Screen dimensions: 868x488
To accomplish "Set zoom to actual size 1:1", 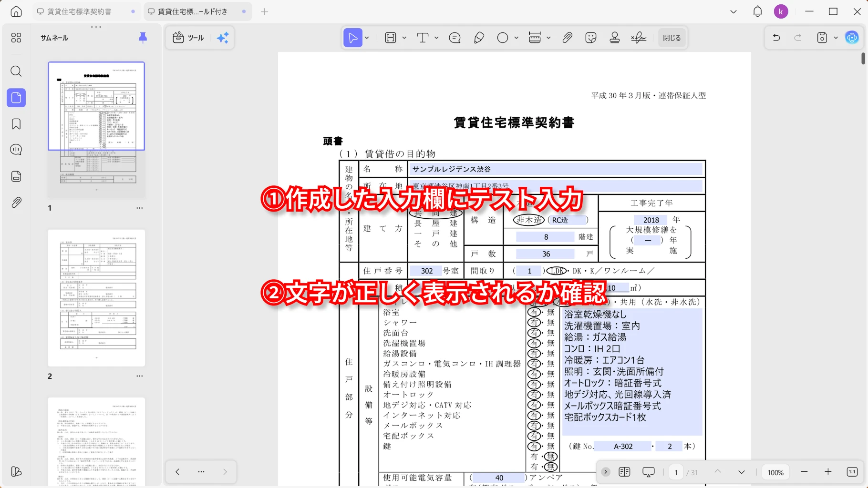I will pos(852,472).
